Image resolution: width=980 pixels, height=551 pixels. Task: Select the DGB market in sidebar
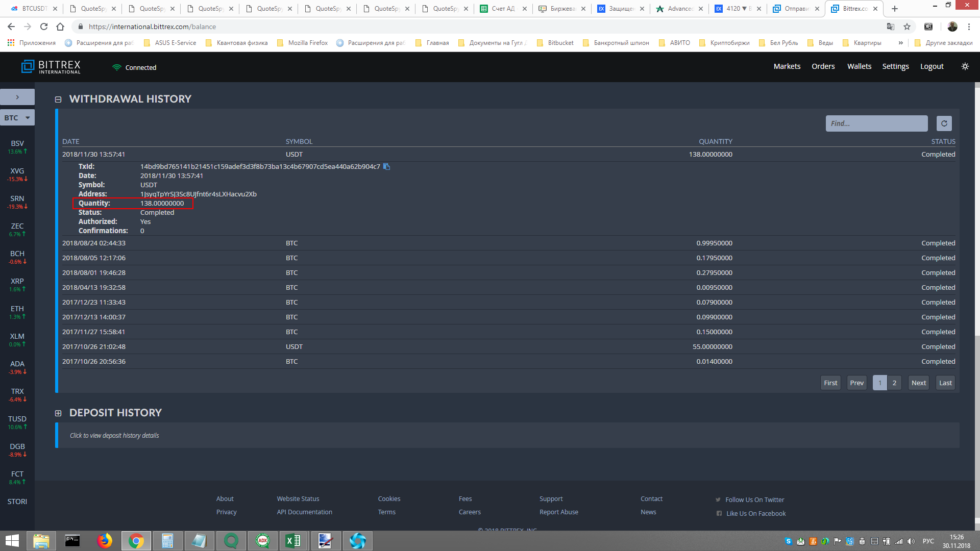pos(17,450)
